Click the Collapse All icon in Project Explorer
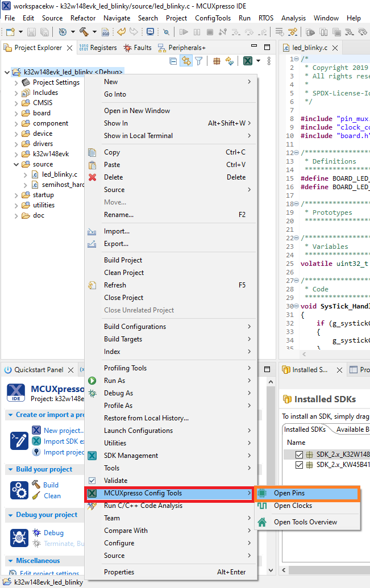The image size is (370, 588). pos(173,61)
